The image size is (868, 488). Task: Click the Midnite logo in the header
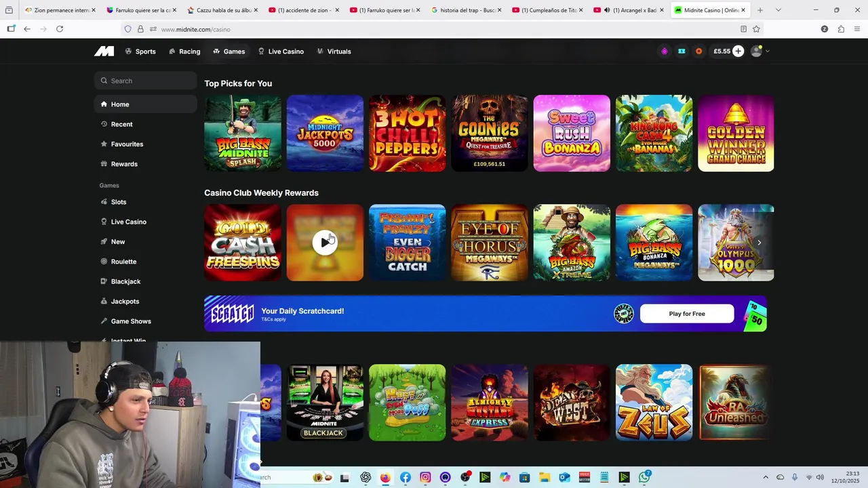pos(104,51)
